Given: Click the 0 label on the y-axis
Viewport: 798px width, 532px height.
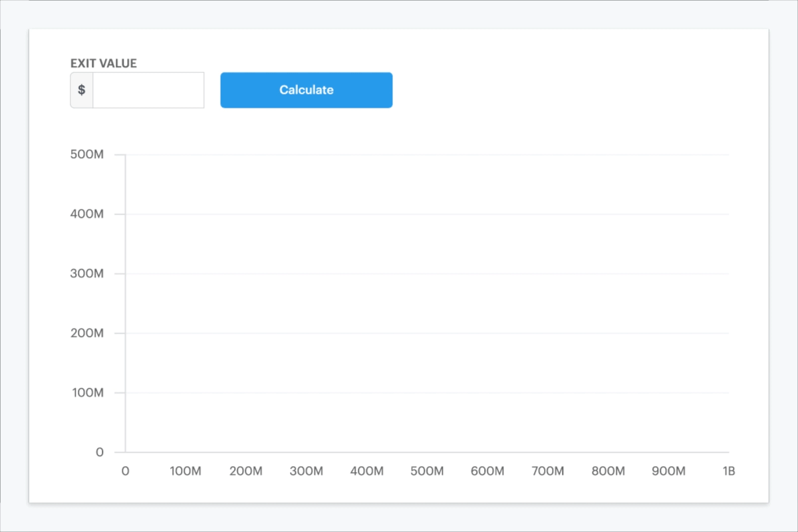Looking at the screenshot, I should point(99,452).
